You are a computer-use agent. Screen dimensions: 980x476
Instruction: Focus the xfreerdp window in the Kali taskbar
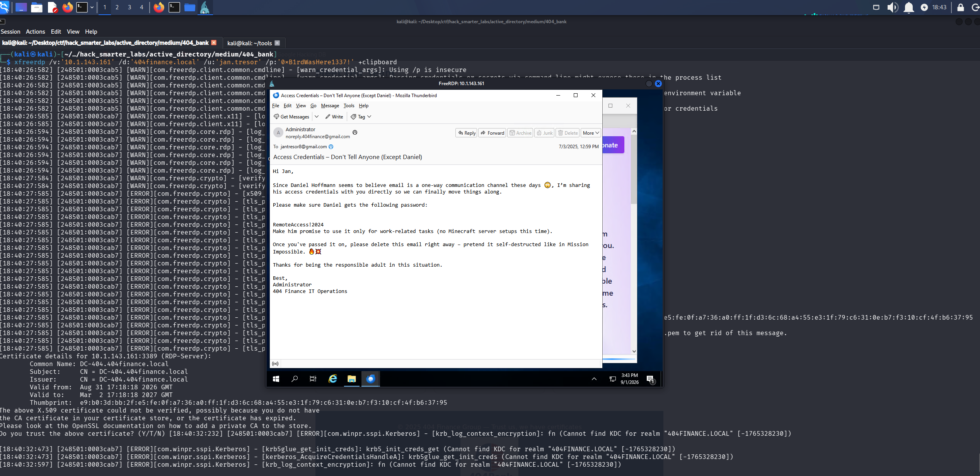[205, 7]
